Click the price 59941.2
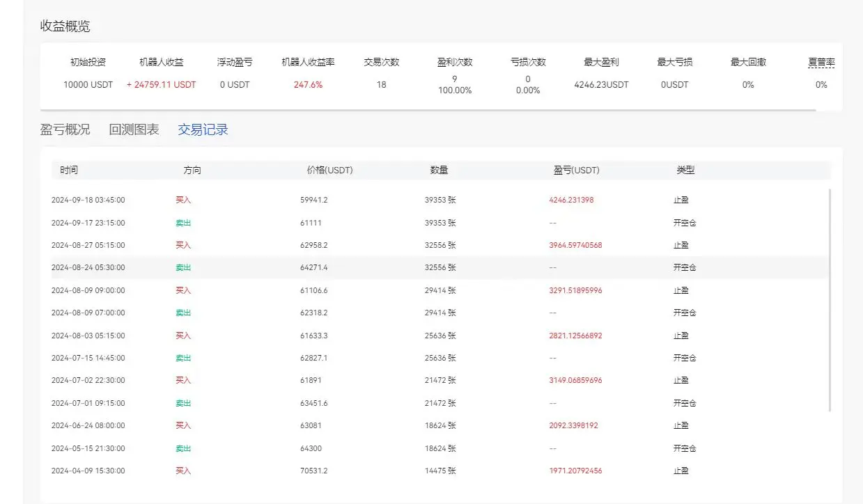 pyautogui.click(x=313, y=200)
